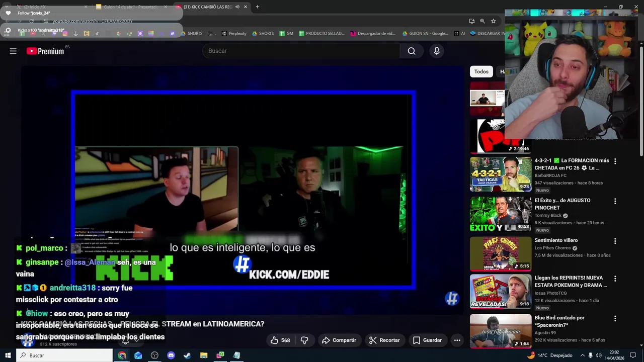Open OBS Studio from the taskbar
The image size is (644, 362).
(x=154, y=355)
